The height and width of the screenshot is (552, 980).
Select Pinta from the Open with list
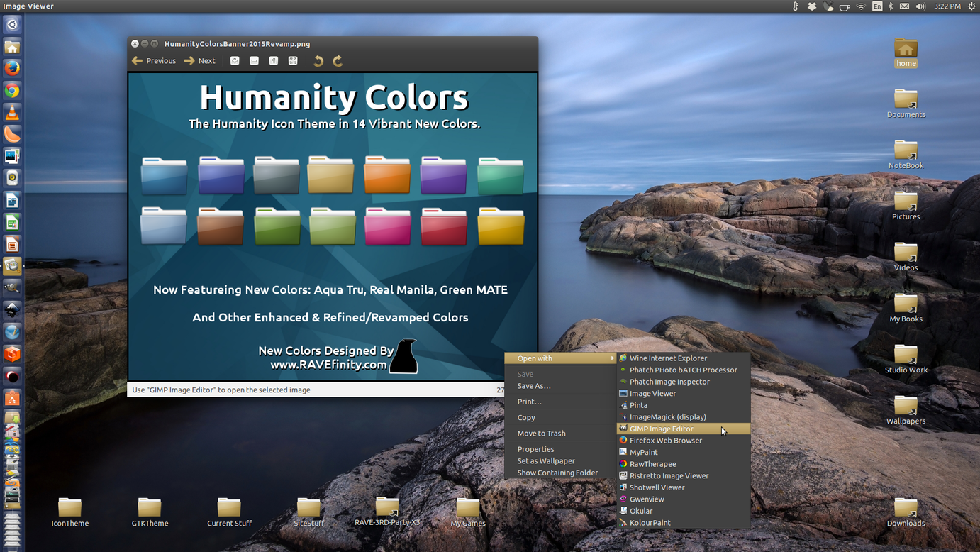coord(637,405)
